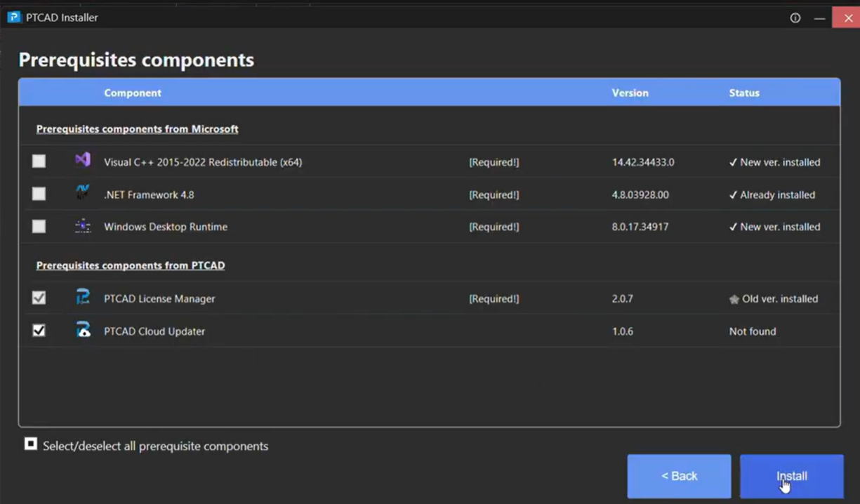Click star icon beside Old ver. installed
This screenshot has width=860, height=504.
click(x=734, y=299)
